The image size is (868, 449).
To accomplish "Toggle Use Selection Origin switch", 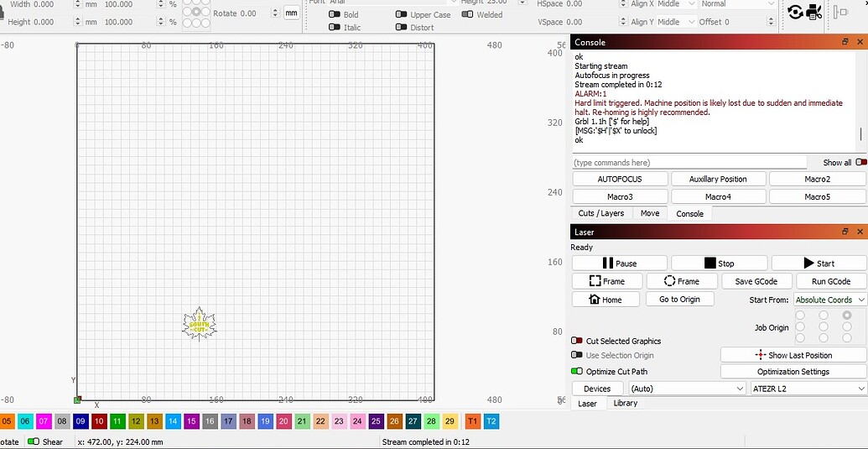I will tap(577, 355).
